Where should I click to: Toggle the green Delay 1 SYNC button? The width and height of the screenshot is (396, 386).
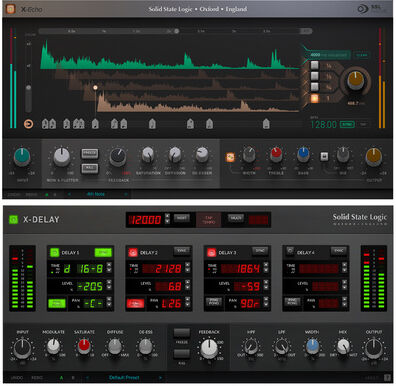103,252
